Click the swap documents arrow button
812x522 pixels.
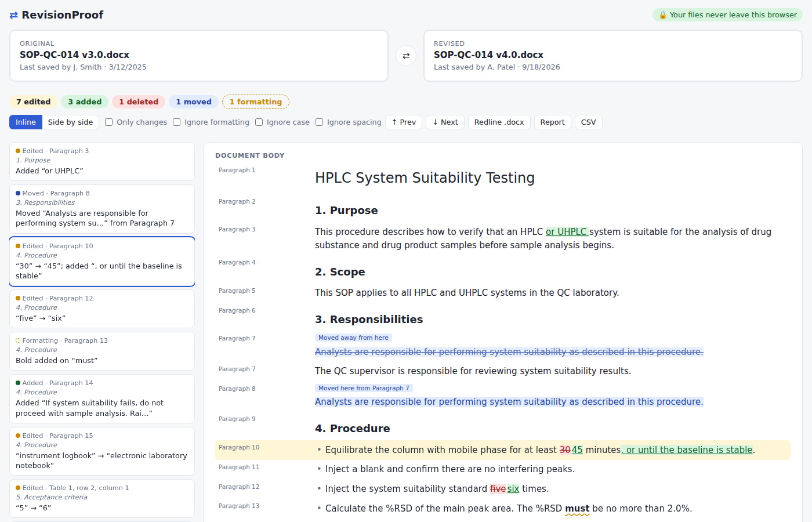(x=406, y=56)
